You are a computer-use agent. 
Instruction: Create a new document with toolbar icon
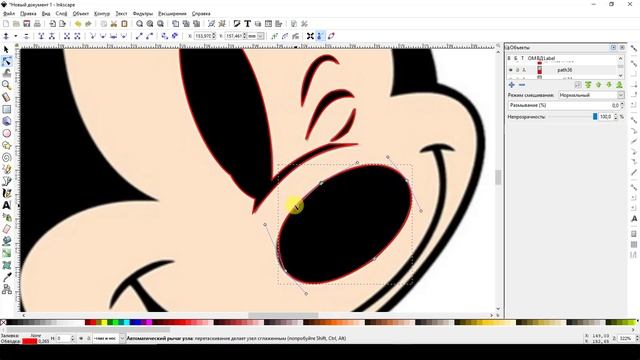[6, 24]
